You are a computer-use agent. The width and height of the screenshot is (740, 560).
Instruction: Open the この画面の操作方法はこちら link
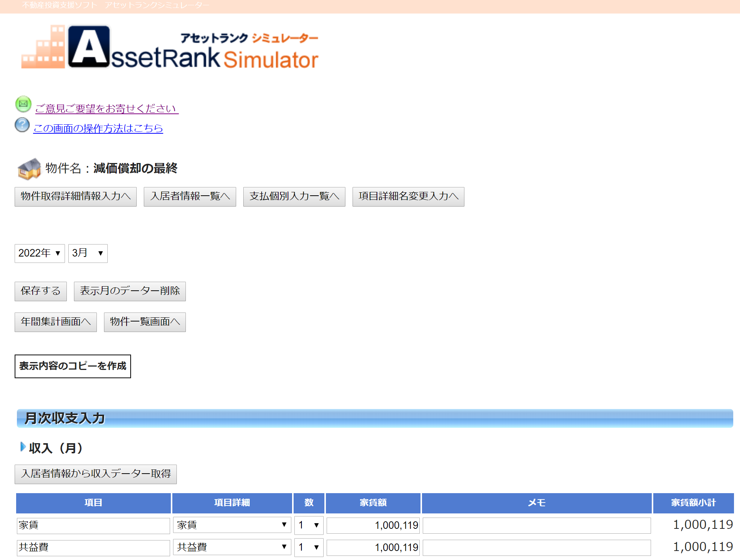click(98, 128)
